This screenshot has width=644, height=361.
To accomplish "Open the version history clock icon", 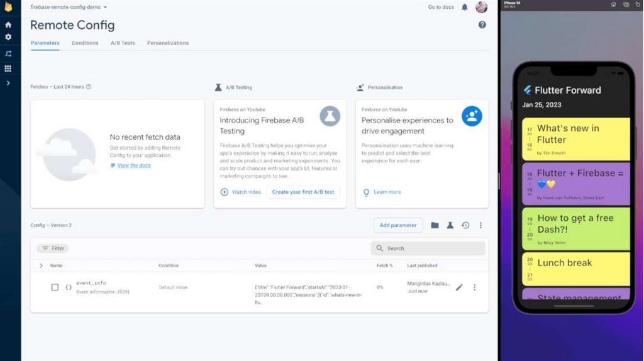I will point(465,225).
